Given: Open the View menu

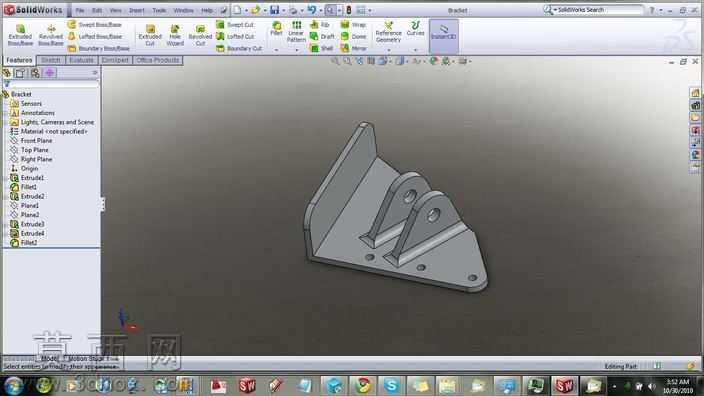Looking at the screenshot, I should 115,10.
